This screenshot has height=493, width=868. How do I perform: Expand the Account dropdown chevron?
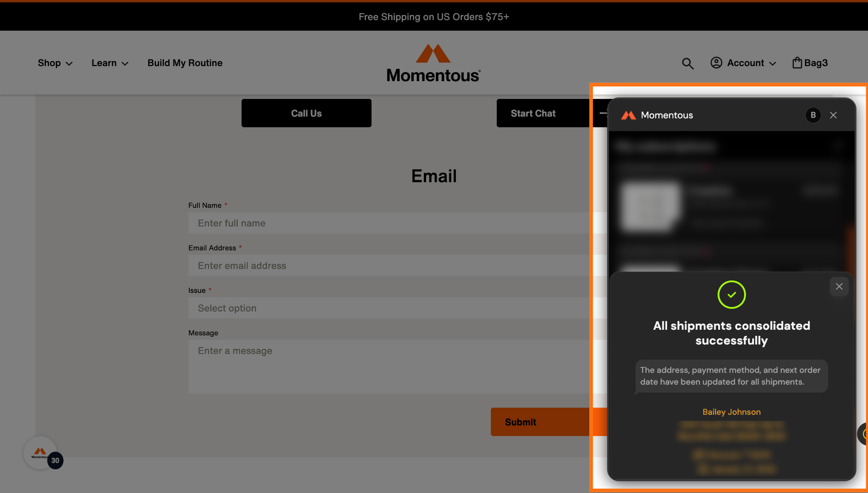[772, 64]
